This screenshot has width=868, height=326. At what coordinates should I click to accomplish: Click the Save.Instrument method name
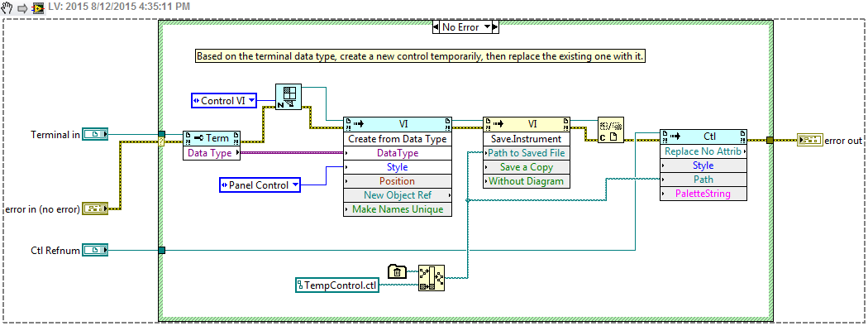(527, 139)
